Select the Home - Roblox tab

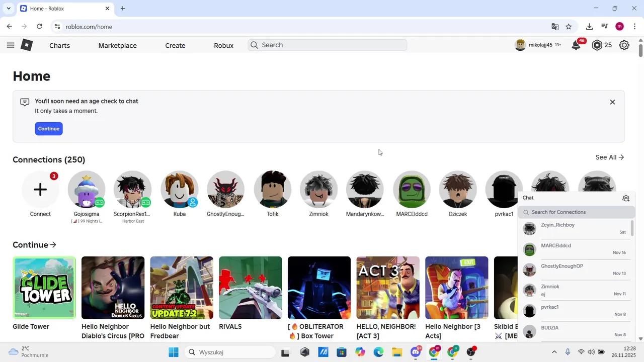(x=65, y=9)
